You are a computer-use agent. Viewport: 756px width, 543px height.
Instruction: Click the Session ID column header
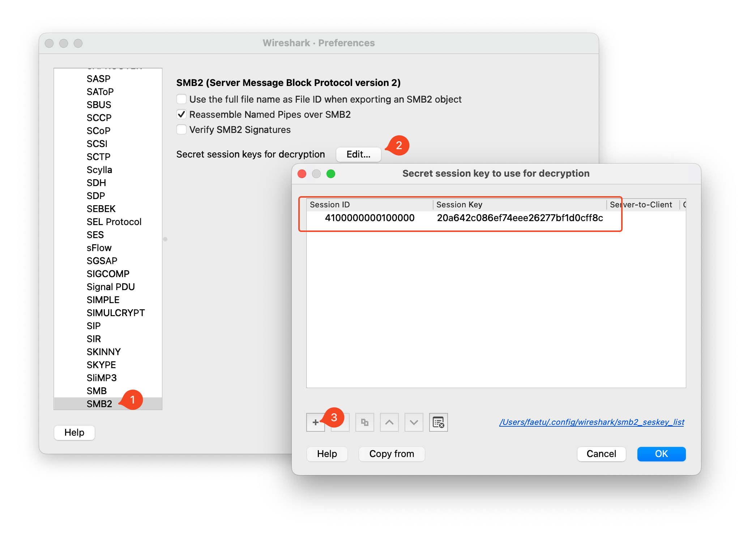(370, 204)
